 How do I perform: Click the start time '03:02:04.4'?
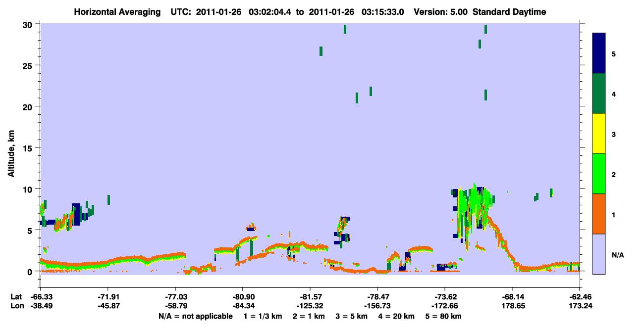coord(271,12)
